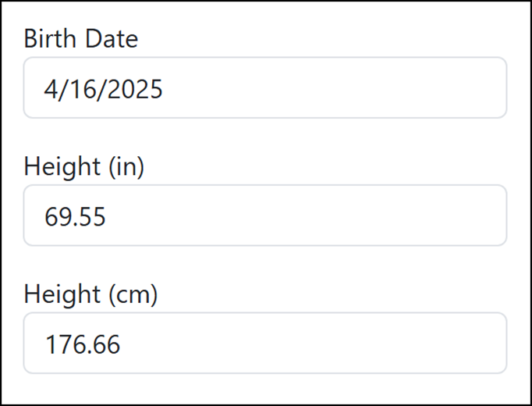This screenshot has width=532, height=406.
Task: Click the Birth Date input field
Action: click(x=265, y=87)
